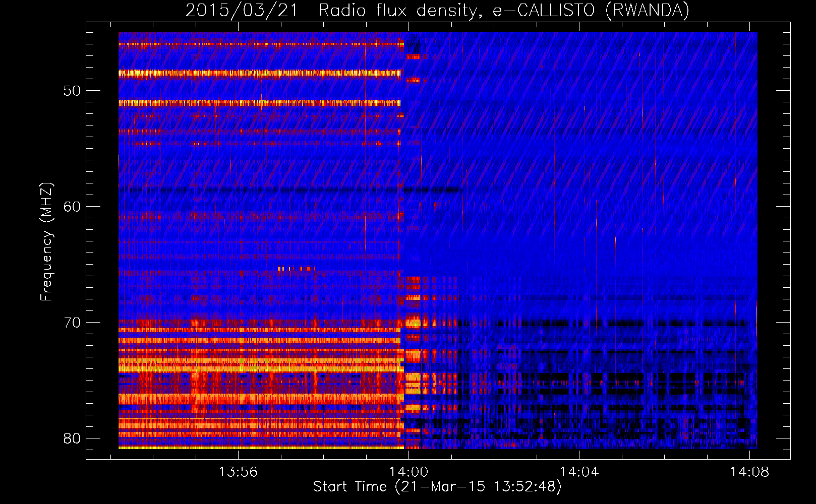
Task: Click the 'Frequency (MHZ)' axis label
Action: tap(46, 242)
